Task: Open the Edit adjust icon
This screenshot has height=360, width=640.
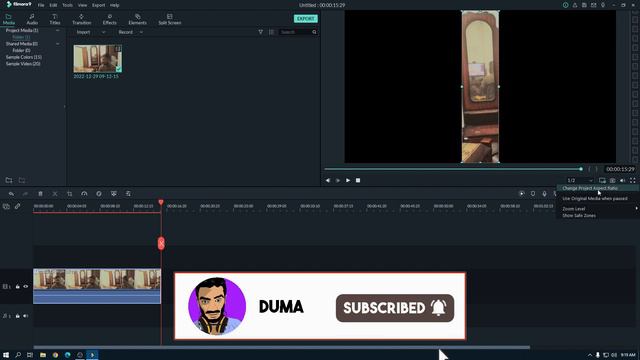Action: 128,194
